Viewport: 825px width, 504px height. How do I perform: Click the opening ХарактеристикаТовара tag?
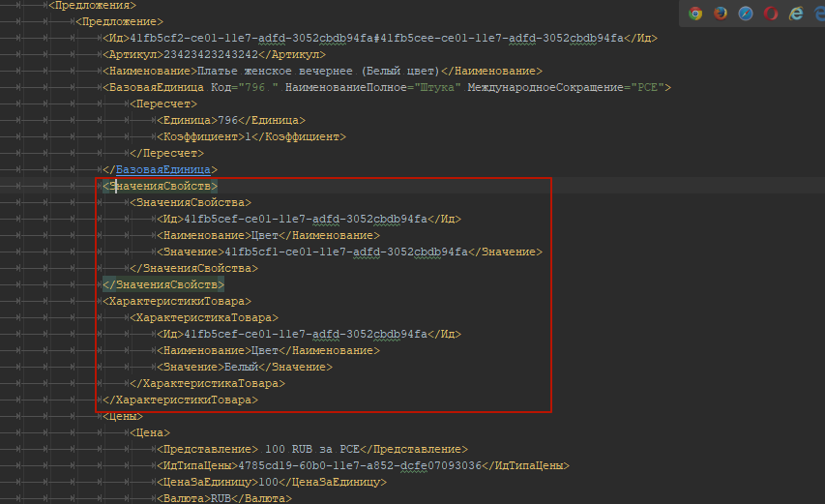point(204,317)
